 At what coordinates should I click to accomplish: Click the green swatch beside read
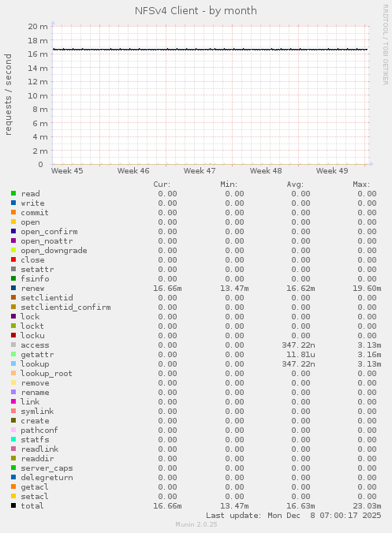tap(13, 193)
